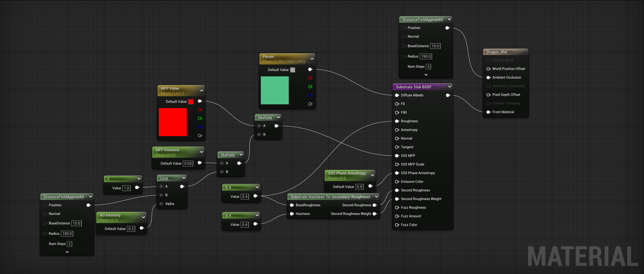Image resolution: width=644 pixels, height=274 pixels.
Task: Toggle the Lerp node chevron
Action: 184,178
